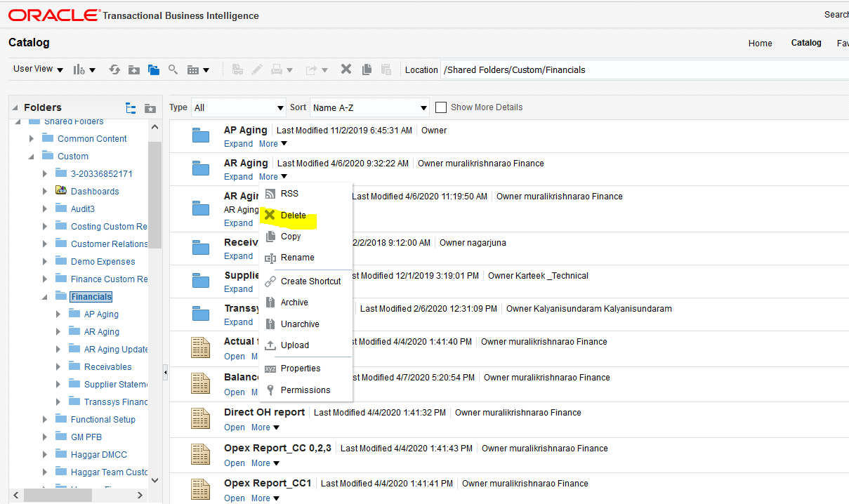The image size is (849, 504).
Task: Choose Upload from the More menu
Action: [305, 345]
